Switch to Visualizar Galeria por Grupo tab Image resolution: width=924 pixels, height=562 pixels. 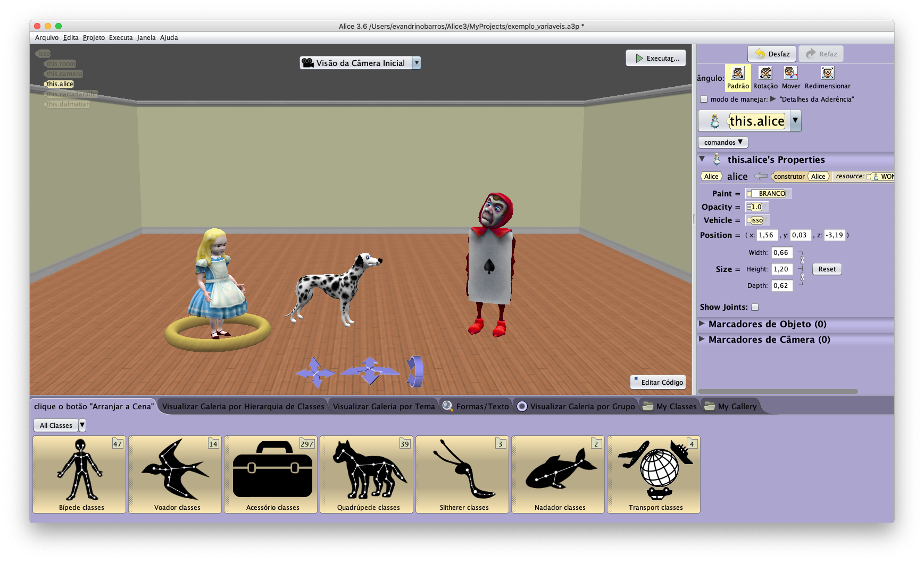tap(577, 406)
